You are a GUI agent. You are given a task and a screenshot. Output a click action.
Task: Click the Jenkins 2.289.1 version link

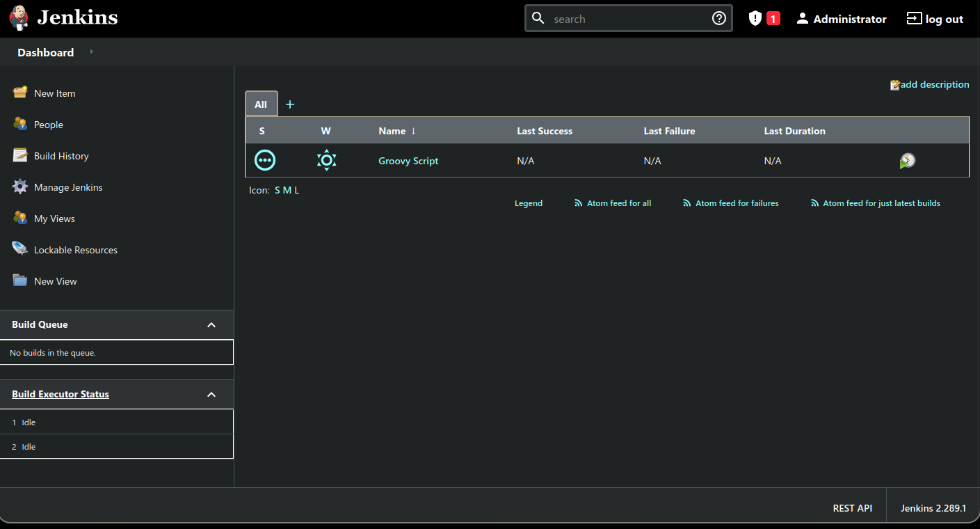pyautogui.click(x=933, y=508)
